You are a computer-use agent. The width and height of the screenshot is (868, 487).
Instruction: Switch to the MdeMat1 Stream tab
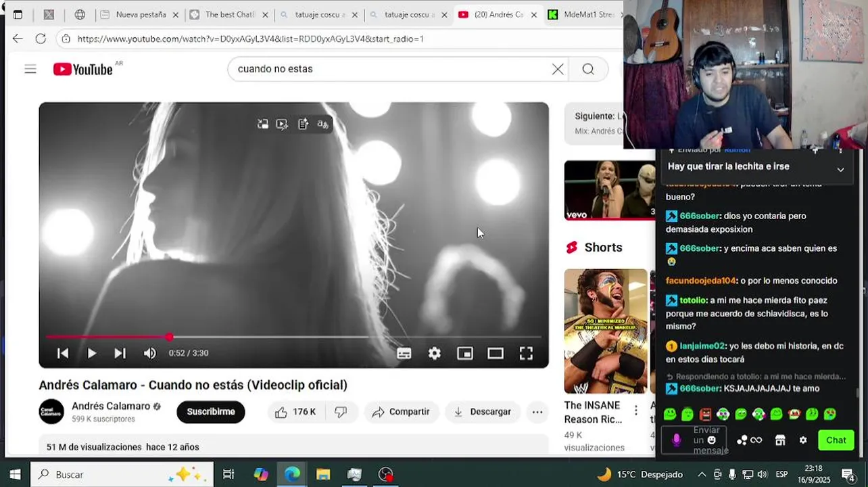pyautogui.click(x=583, y=14)
